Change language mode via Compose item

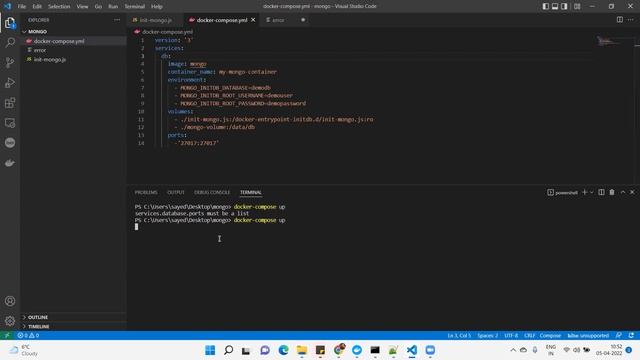click(x=550, y=336)
